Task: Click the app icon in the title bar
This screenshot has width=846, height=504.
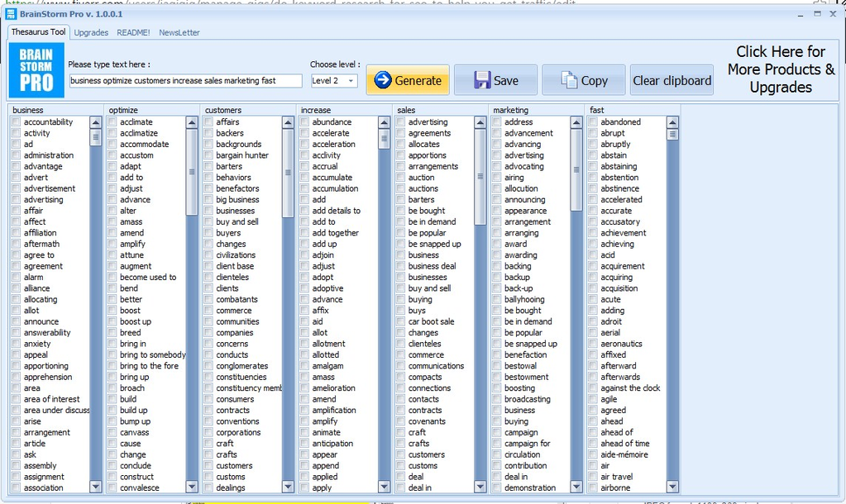Action: tap(10, 13)
